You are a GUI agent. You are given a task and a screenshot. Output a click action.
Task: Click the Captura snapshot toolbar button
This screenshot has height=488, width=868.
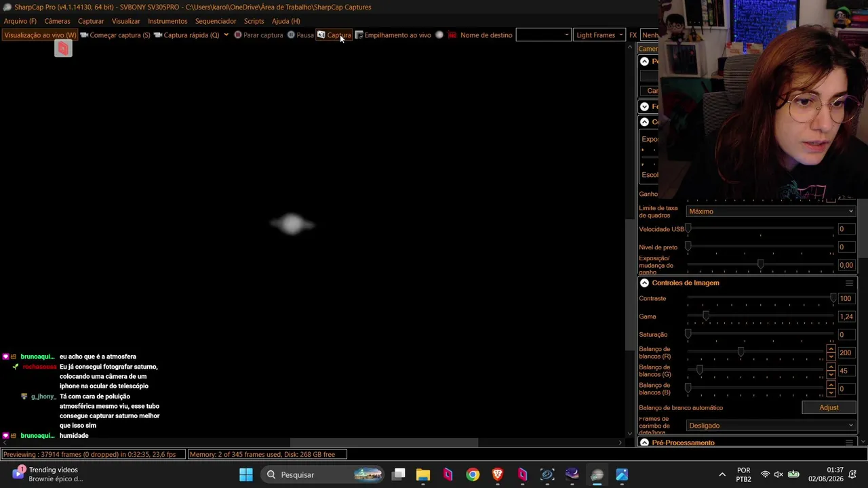click(334, 35)
